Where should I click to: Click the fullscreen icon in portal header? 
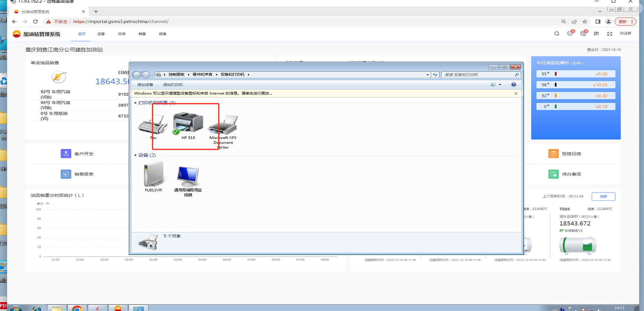[x=609, y=34]
